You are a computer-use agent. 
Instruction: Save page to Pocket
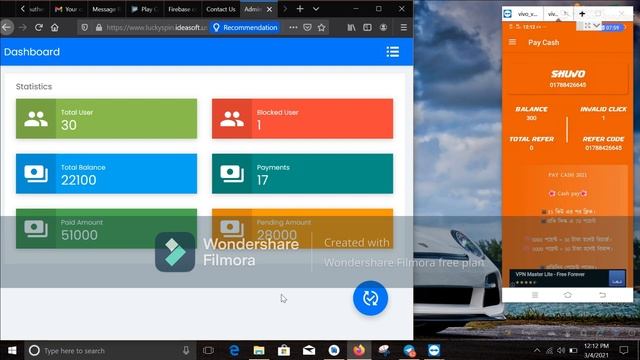[x=307, y=27]
